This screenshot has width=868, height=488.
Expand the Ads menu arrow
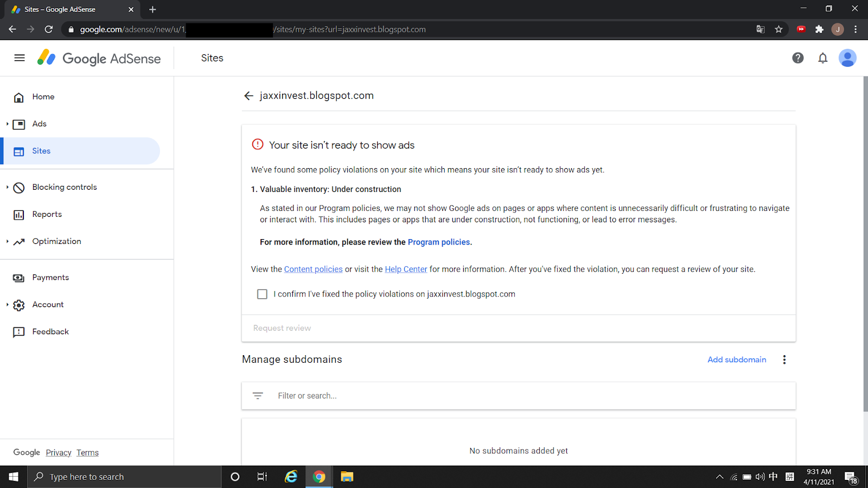click(x=8, y=124)
